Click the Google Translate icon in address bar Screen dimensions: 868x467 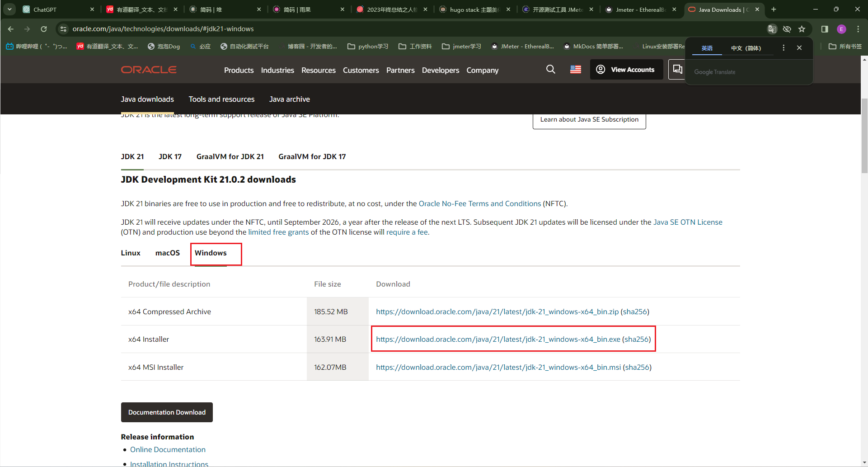772,29
